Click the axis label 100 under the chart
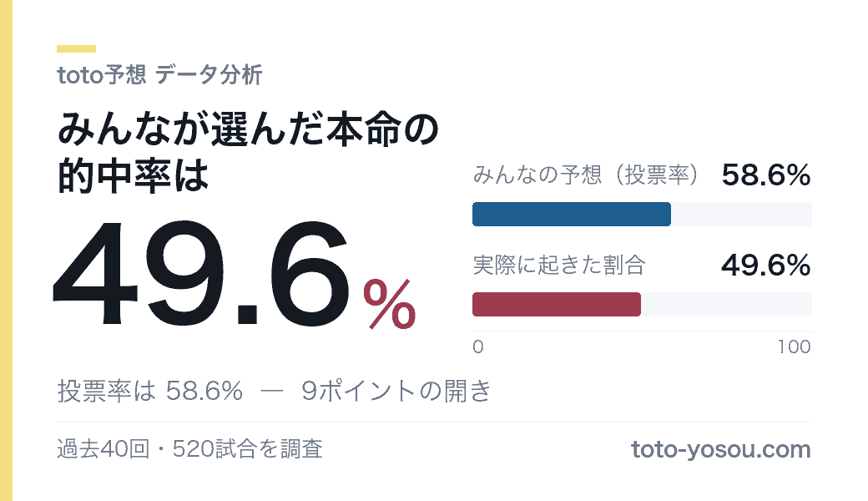 point(795,347)
